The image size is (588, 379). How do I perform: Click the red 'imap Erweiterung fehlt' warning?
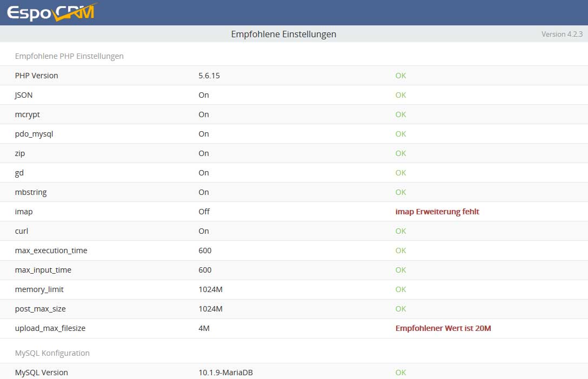click(437, 212)
